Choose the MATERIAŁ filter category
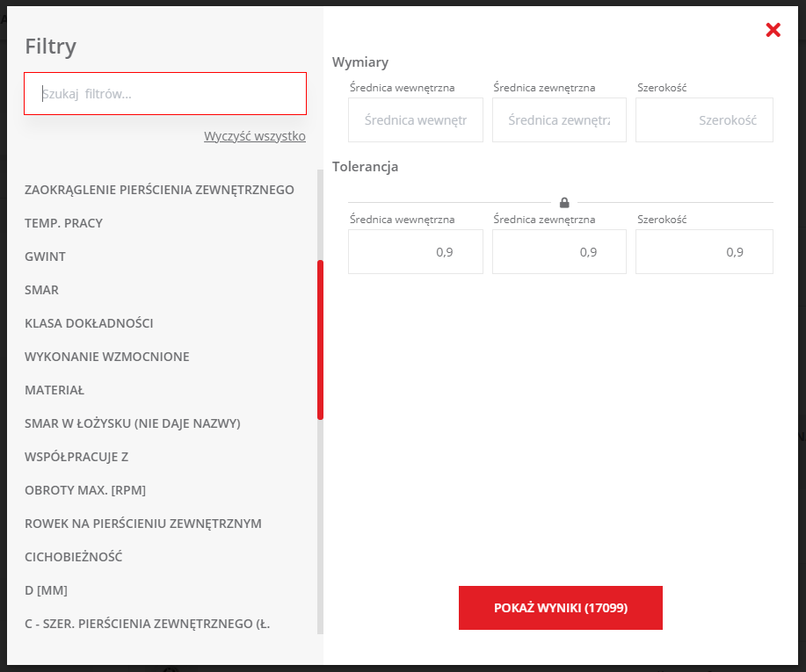The width and height of the screenshot is (806, 672). (x=54, y=390)
